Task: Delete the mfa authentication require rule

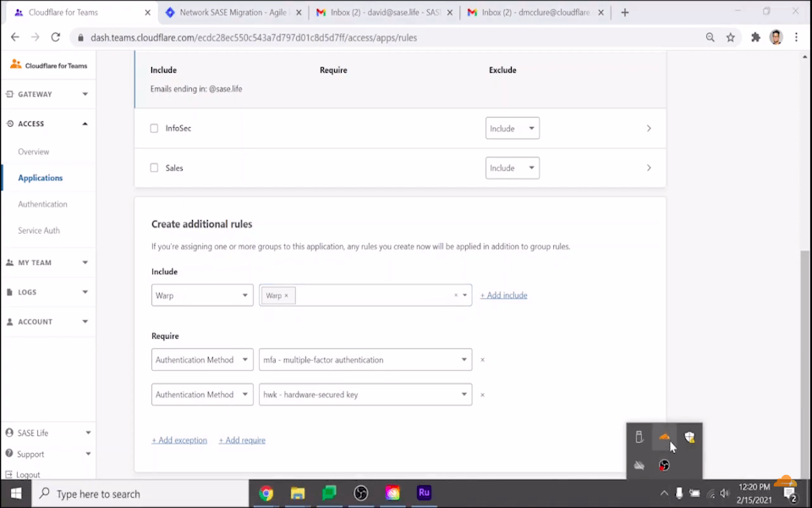Action: pos(482,360)
